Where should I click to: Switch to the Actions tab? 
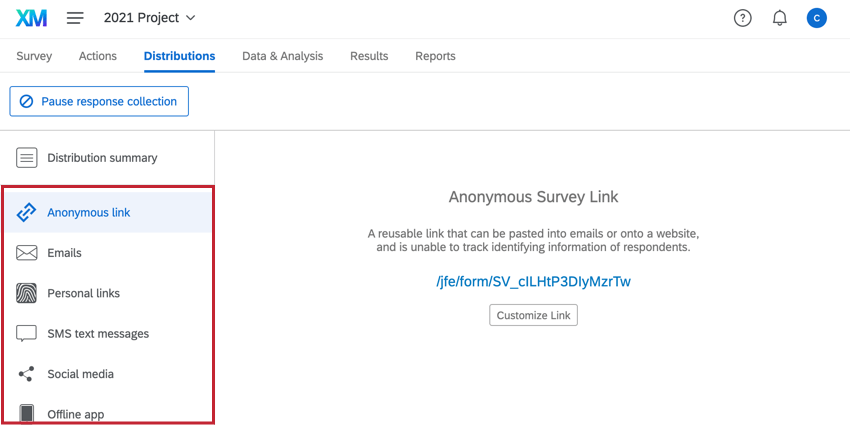tap(98, 56)
